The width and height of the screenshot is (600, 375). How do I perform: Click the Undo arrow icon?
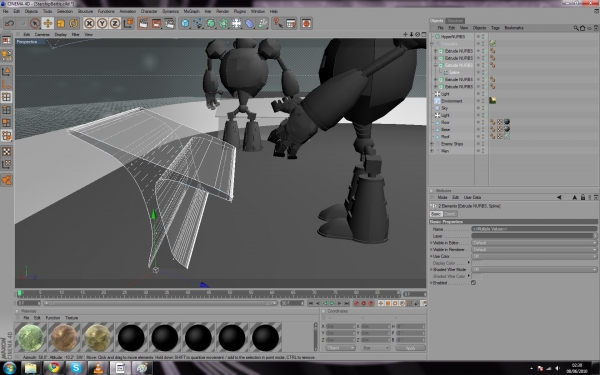9,23
